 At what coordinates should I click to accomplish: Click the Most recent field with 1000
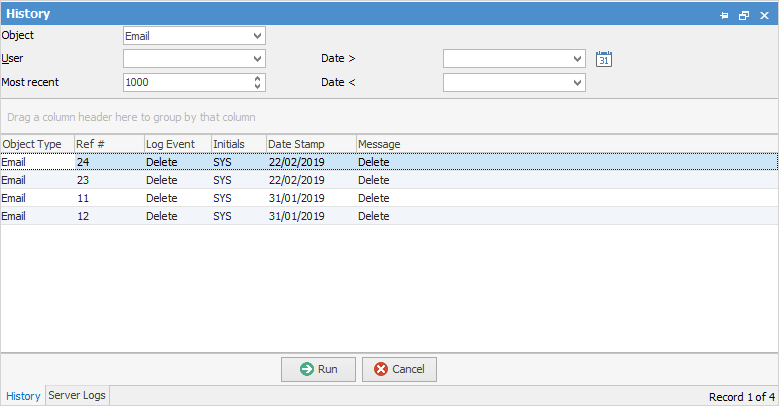click(185, 83)
